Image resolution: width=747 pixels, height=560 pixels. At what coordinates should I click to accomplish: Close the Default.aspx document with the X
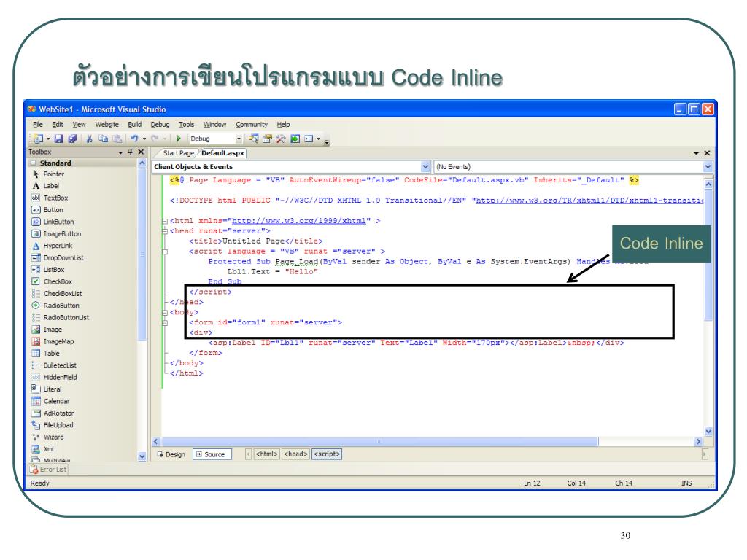(x=707, y=153)
